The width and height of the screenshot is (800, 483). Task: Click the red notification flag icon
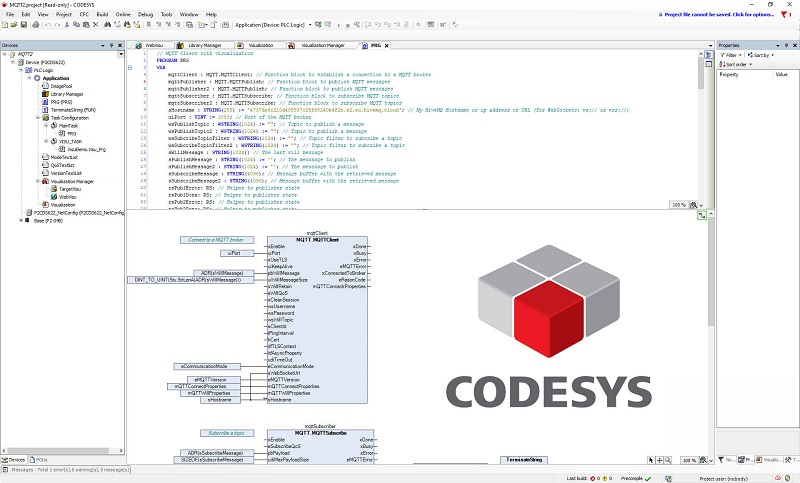point(785,14)
